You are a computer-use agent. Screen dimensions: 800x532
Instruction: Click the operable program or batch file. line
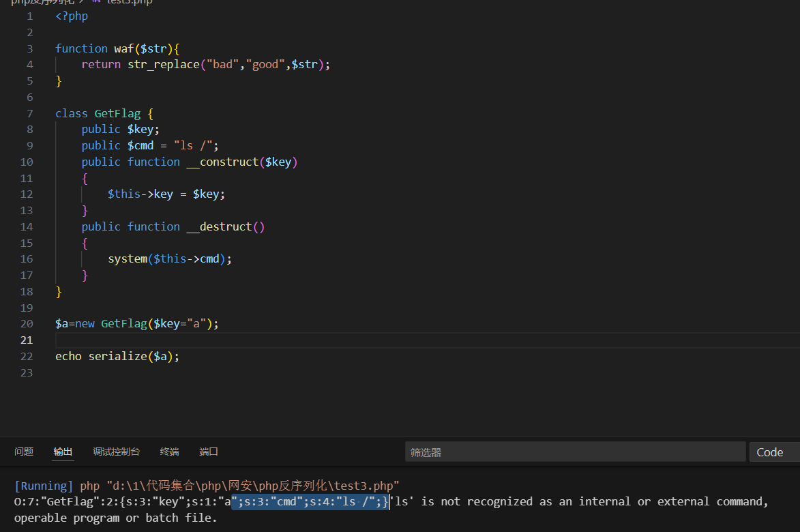point(116,518)
